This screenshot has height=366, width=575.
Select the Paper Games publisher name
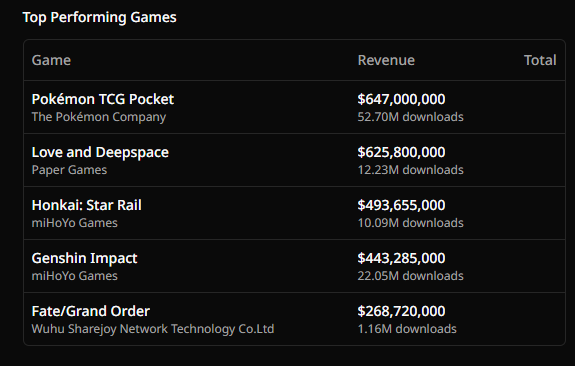click(69, 170)
